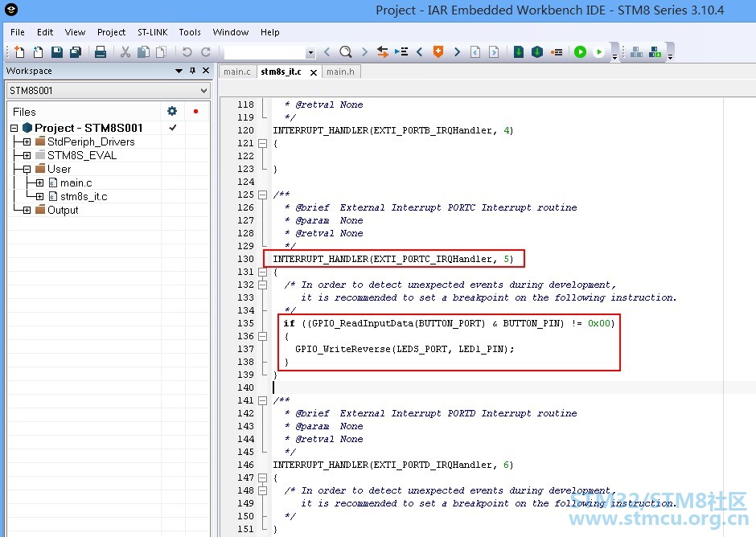The image size is (756, 537).
Task: Click the Debug without Downloading icon
Action: coord(598,51)
